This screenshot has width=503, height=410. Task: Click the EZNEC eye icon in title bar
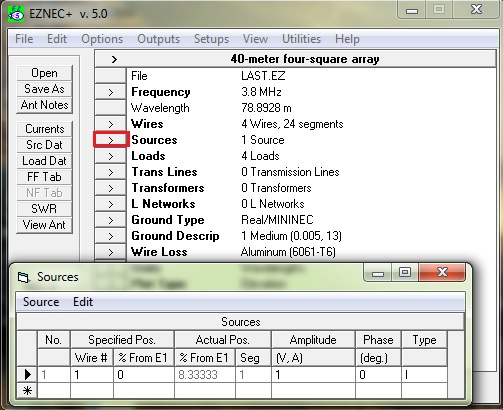pos(16,14)
